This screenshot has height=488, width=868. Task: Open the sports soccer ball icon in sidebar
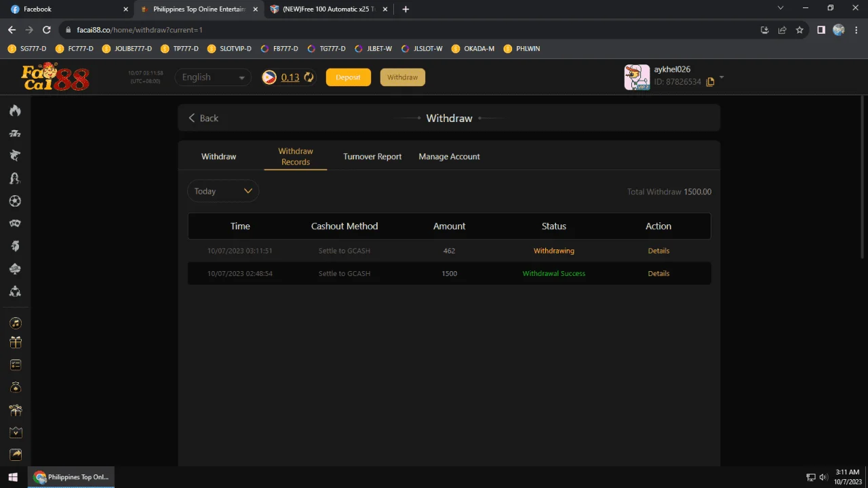tap(15, 201)
